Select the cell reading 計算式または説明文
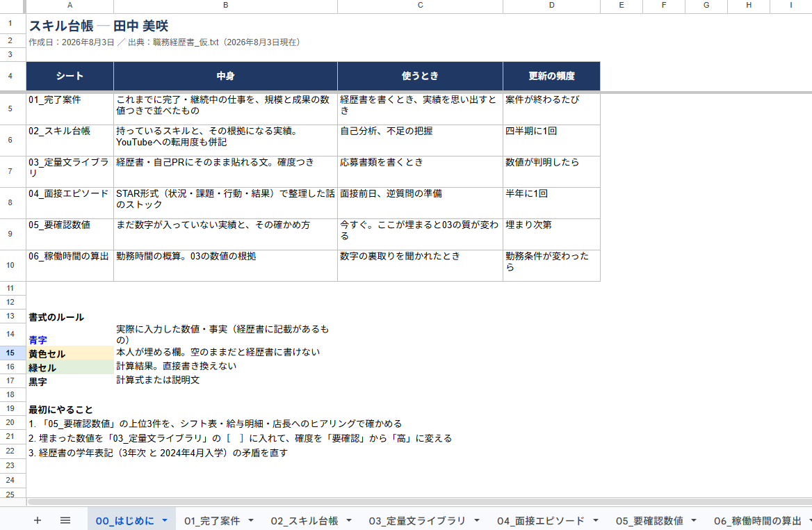This screenshot has height=530, width=812. click(225, 380)
